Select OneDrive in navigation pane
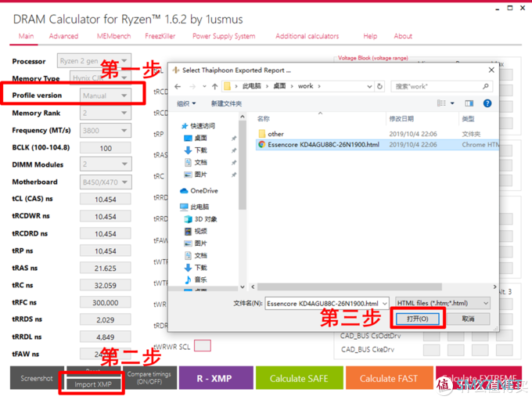 point(199,191)
